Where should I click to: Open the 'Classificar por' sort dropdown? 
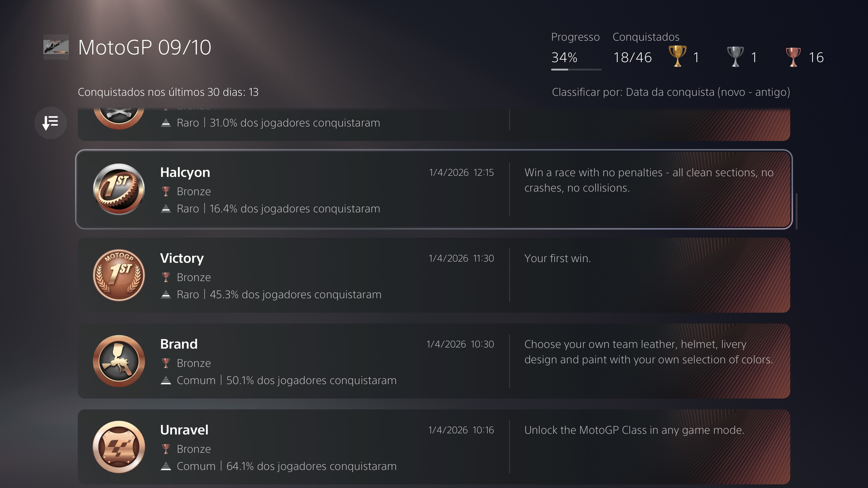coord(671,92)
